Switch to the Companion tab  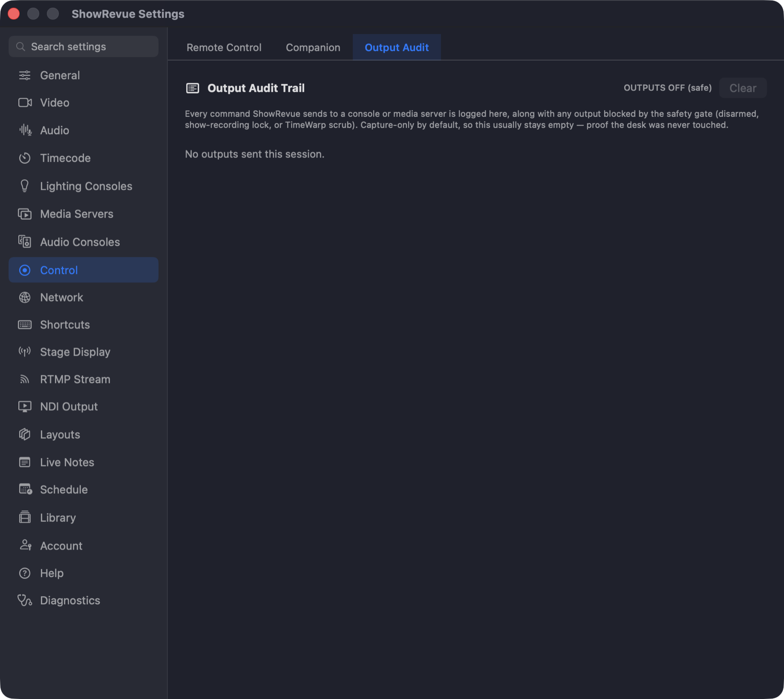tap(313, 48)
